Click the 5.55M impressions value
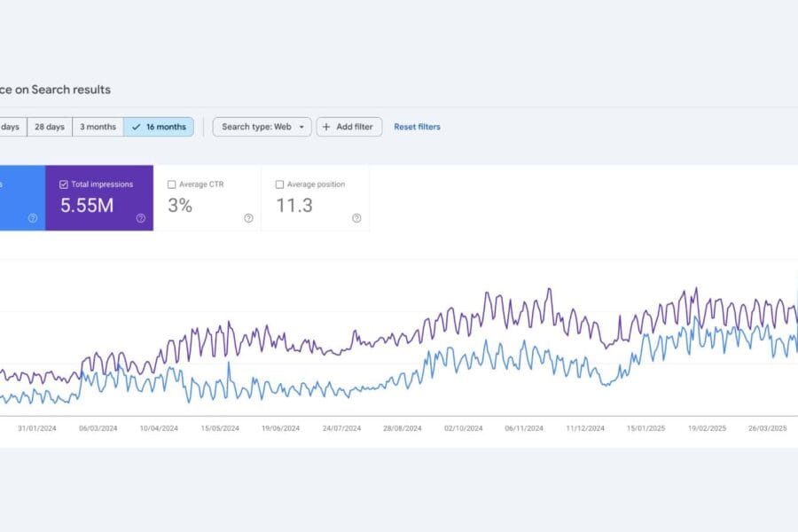The height and width of the screenshot is (532, 798). click(85, 206)
